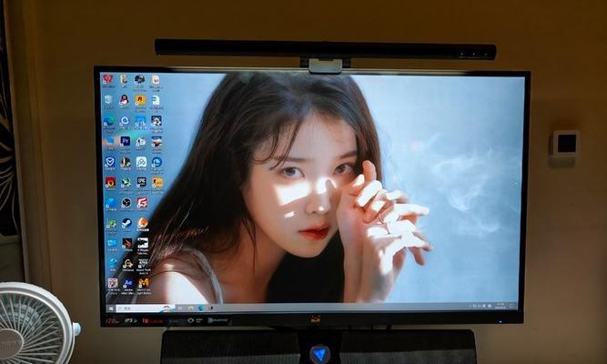
Task: Click the Windows Start button
Action: (111, 308)
